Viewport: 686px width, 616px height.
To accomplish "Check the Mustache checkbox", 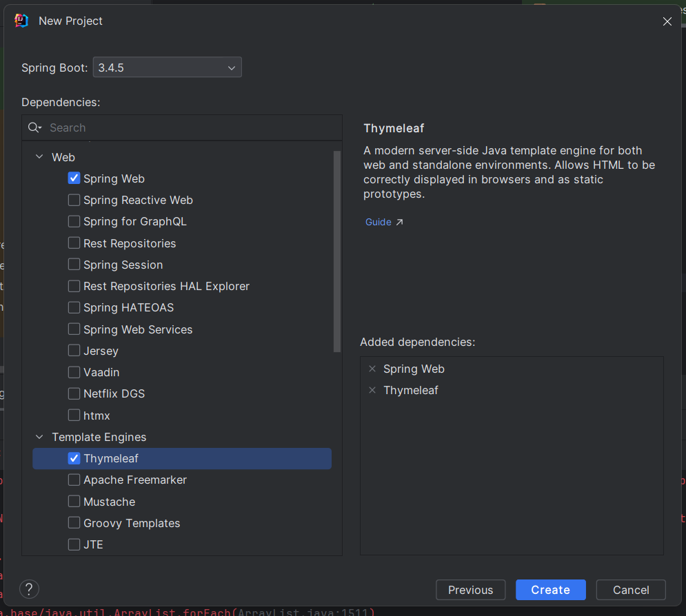I will point(74,502).
